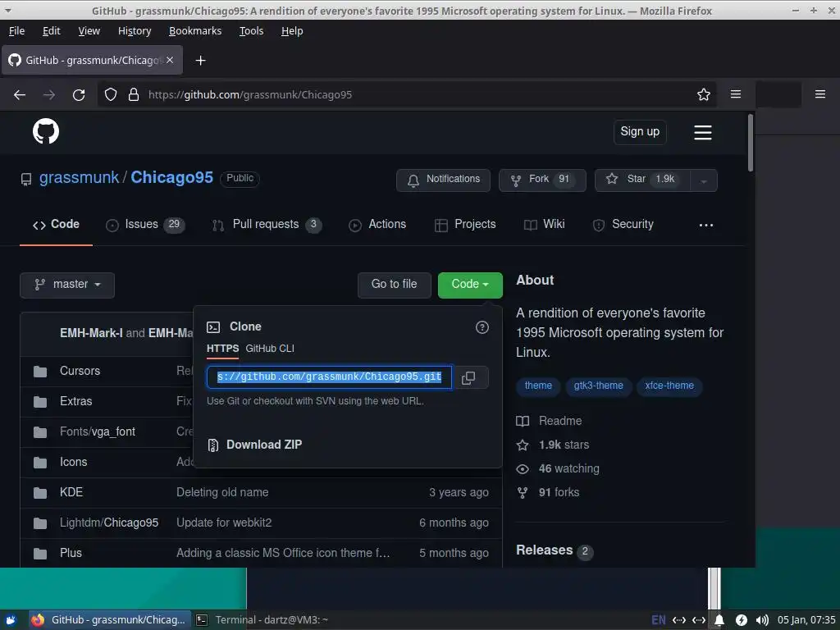
Task: Click the page vertical scrollbar thumb
Action: 751,144
